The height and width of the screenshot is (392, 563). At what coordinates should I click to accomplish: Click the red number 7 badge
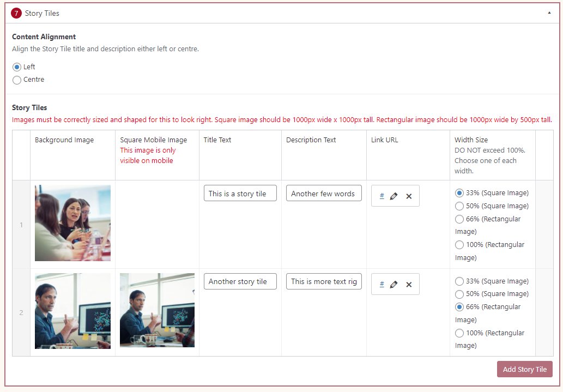click(x=16, y=13)
